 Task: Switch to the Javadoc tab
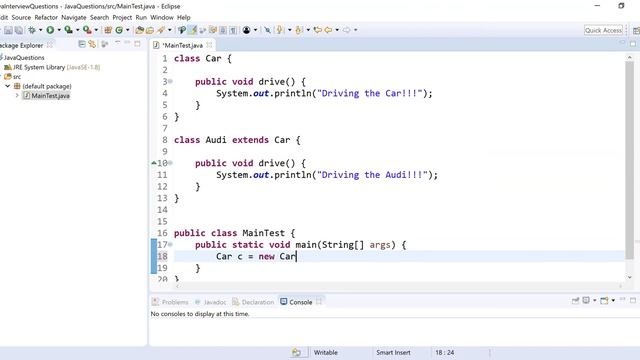210,302
